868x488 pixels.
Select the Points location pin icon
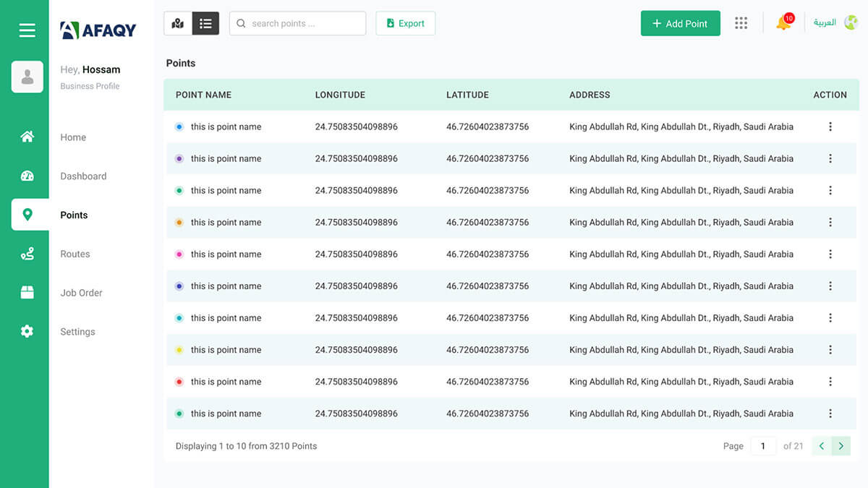27,215
